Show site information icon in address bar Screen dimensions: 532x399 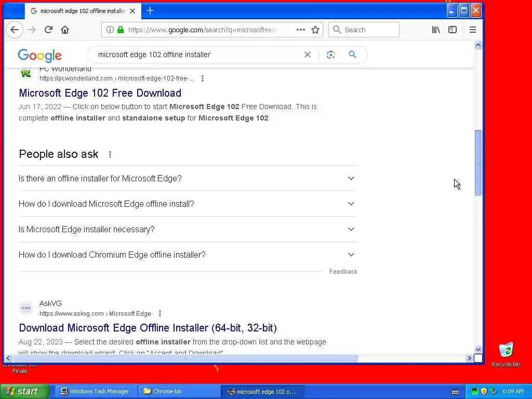[x=110, y=30]
